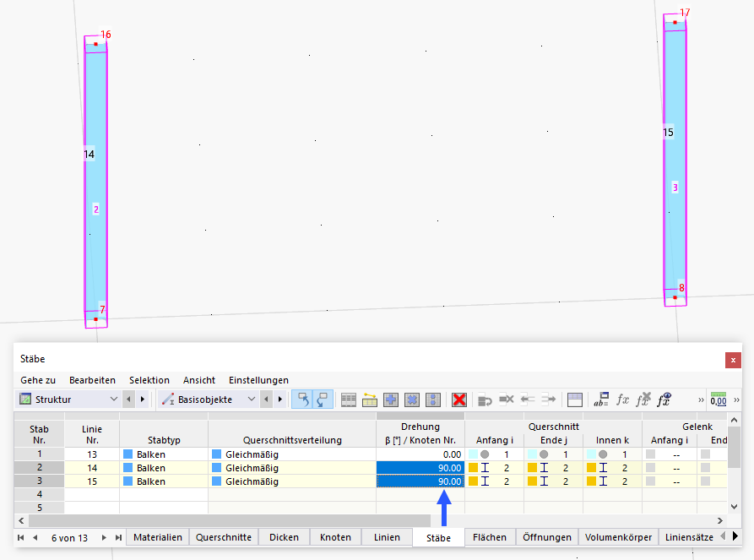
Task: Jump to first table tab
Action: coord(20,537)
